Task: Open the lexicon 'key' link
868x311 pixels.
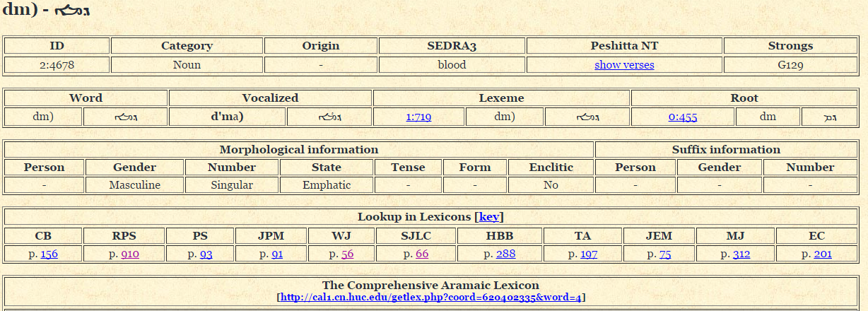Action: 489,217
